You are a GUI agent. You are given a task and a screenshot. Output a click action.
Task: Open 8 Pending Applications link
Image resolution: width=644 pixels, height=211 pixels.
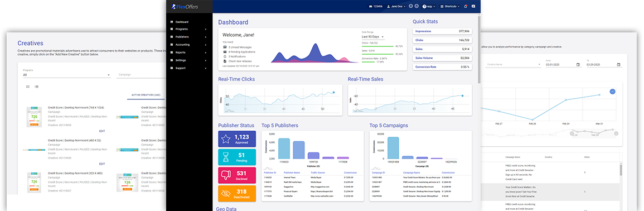tap(242, 52)
